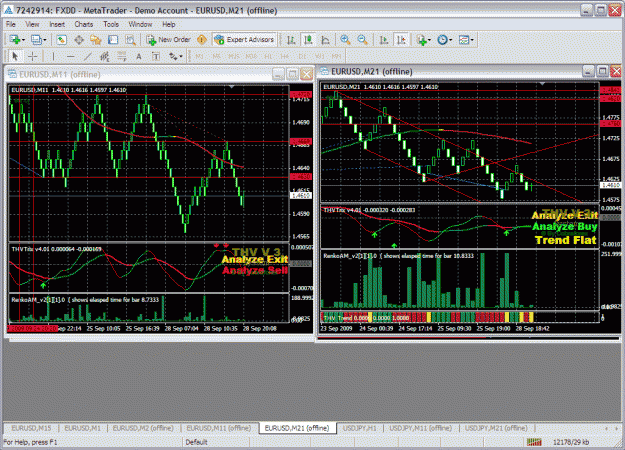This screenshot has width=625, height=450.
Task: Toggle chart shift mode button
Action: tap(401, 40)
